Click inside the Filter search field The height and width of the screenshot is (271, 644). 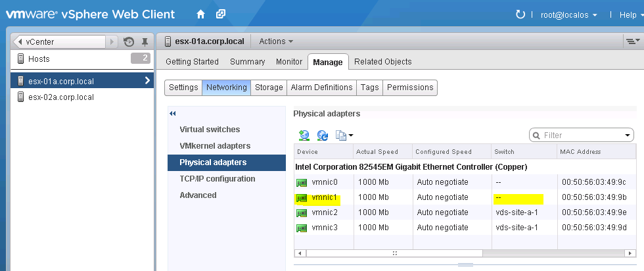coord(581,135)
